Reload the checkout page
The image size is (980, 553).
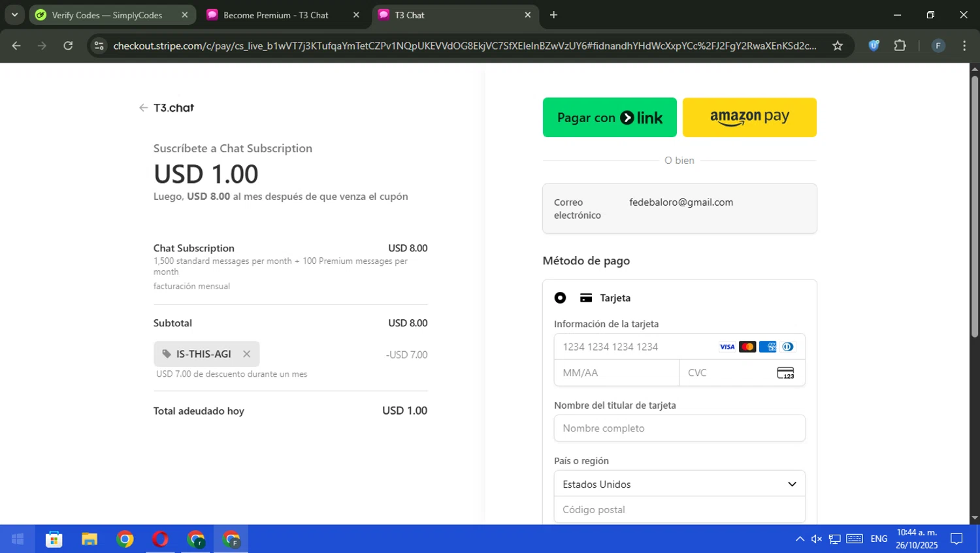tap(68, 46)
